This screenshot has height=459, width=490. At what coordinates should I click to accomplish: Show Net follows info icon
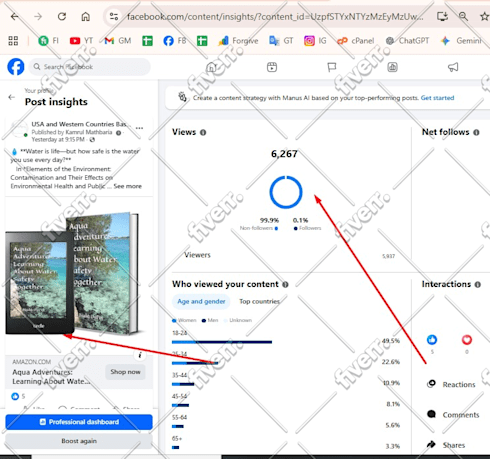pyautogui.click(x=476, y=132)
